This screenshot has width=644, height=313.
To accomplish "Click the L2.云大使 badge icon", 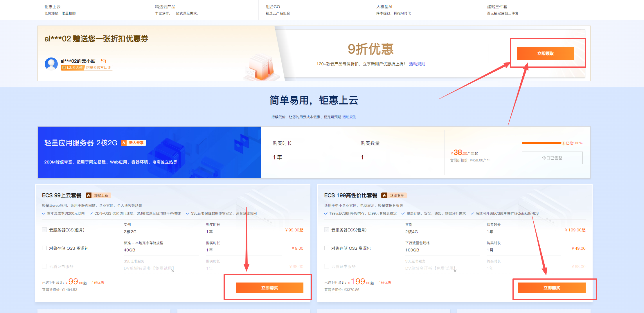I will [x=64, y=68].
